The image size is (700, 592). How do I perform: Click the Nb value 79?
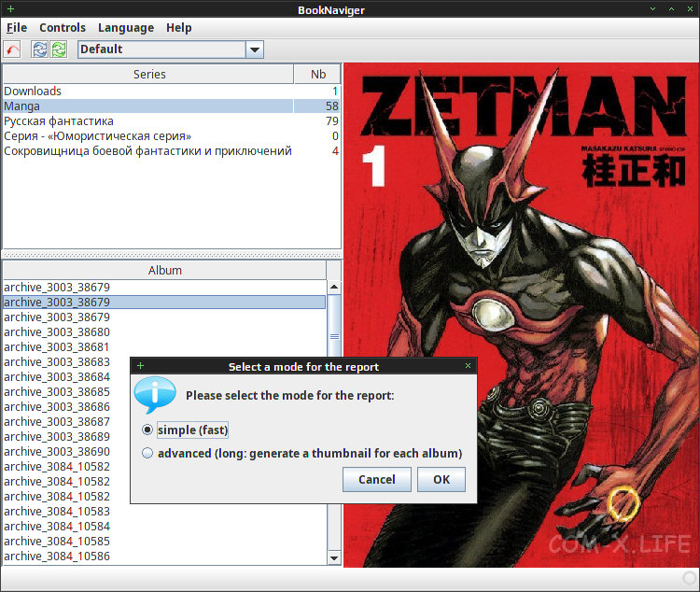pyautogui.click(x=331, y=121)
